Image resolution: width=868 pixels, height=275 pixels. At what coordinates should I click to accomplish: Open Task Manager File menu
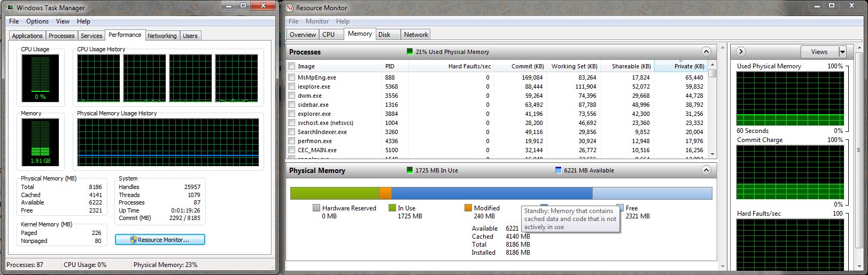click(14, 21)
